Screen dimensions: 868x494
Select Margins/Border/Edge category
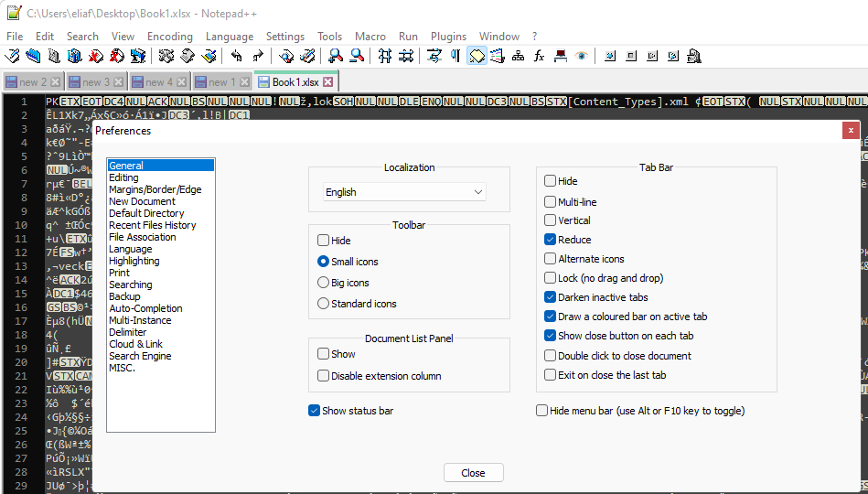coord(155,189)
